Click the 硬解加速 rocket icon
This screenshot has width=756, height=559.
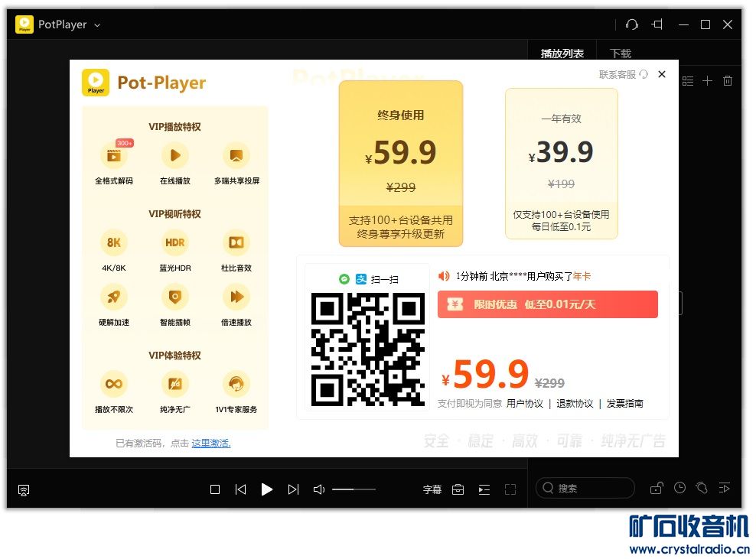pyautogui.click(x=114, y=297)
